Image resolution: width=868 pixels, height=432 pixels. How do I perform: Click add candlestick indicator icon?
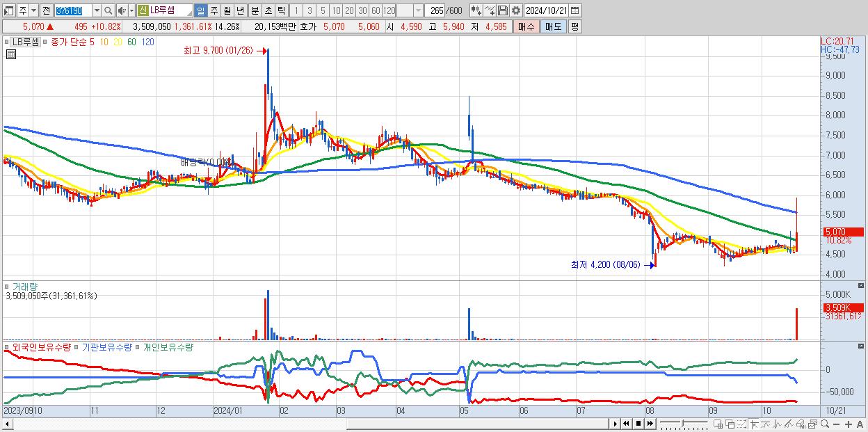(476, 10)
